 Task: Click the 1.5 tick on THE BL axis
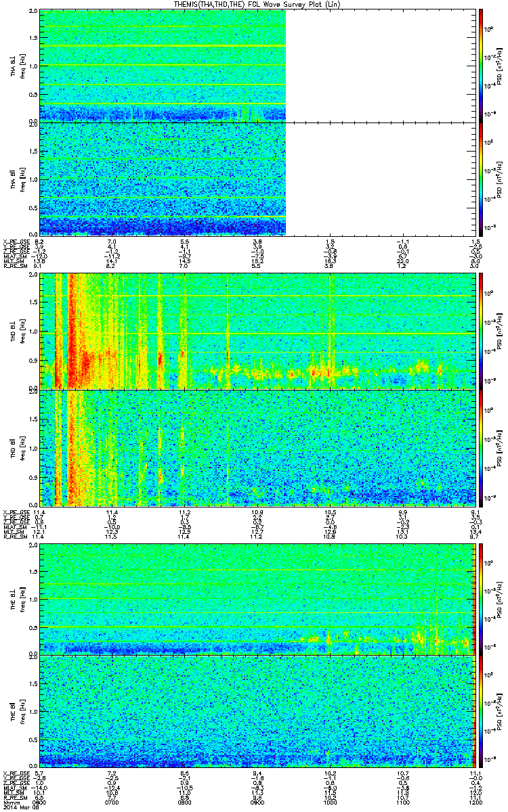(x=33, y=571)
